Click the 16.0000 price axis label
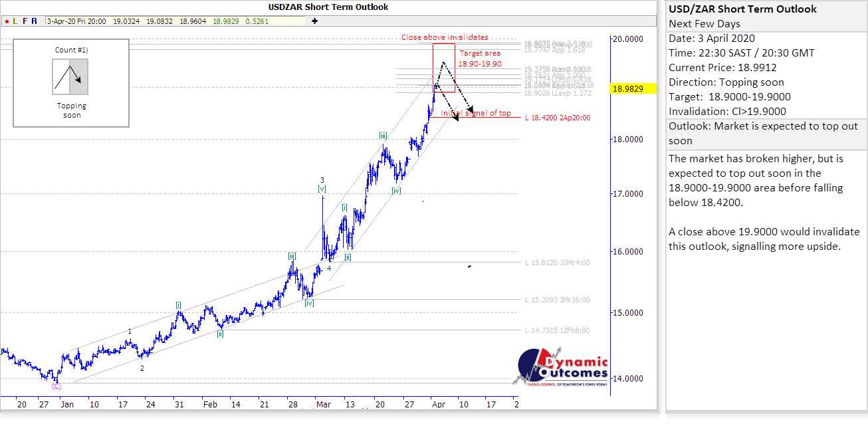Screen dimensions: 868x426 tap(629, 252)
